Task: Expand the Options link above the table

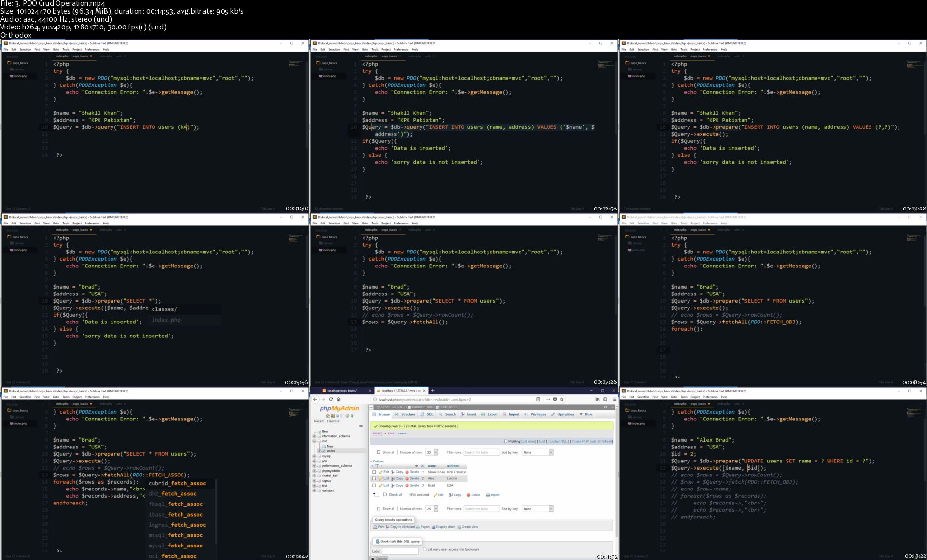Action: pyautogui.click(x=378, y=462)
